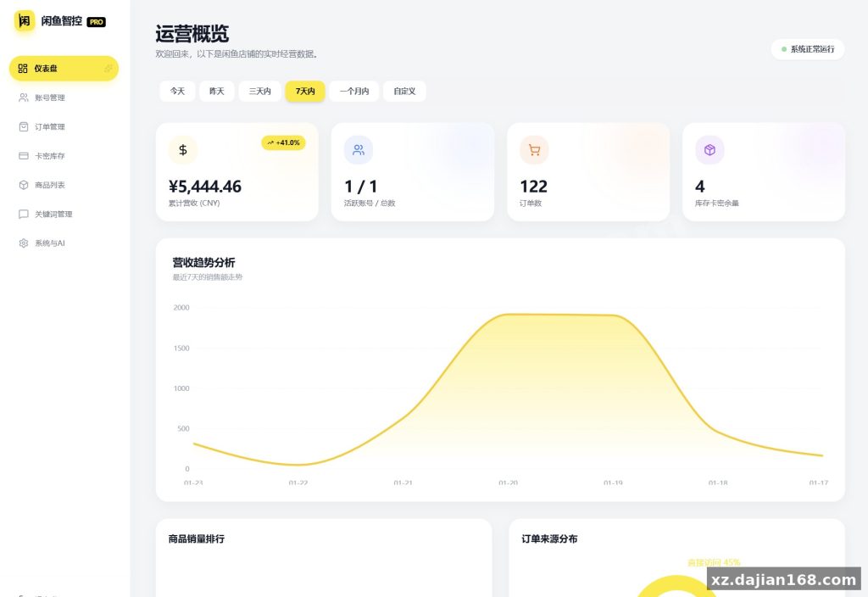Viewport: 868px width, 597px height.
Task: Click the 订单管理 shopping bag icon
Action: (x=23, y=127)
